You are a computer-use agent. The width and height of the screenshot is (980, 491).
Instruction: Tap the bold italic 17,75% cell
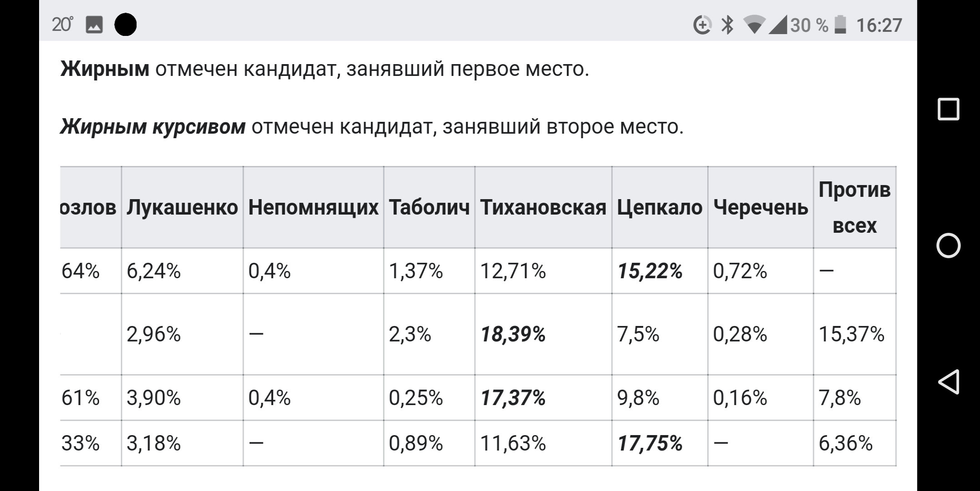[x=650, y=443]
